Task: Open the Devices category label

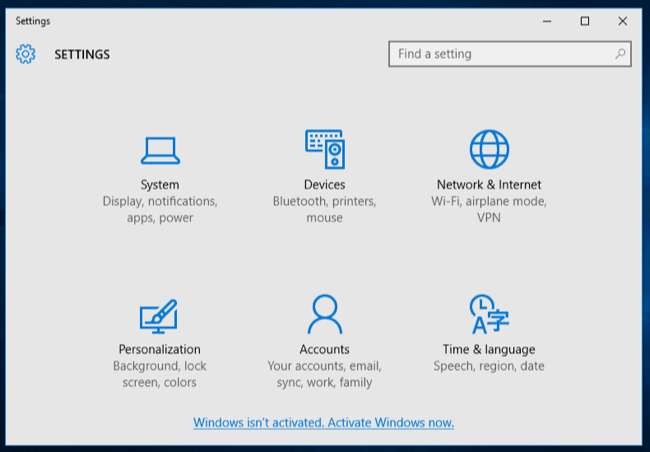Action: (324, 185)
